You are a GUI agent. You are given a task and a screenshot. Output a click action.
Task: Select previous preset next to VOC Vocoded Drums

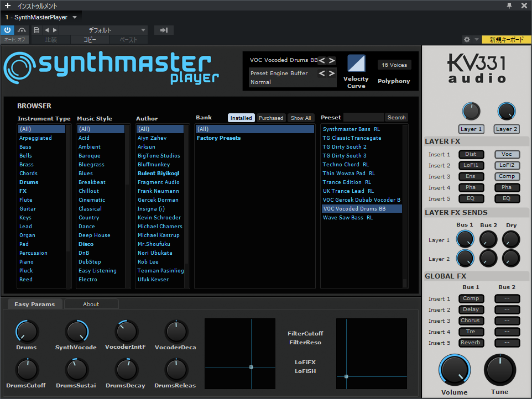322,61
